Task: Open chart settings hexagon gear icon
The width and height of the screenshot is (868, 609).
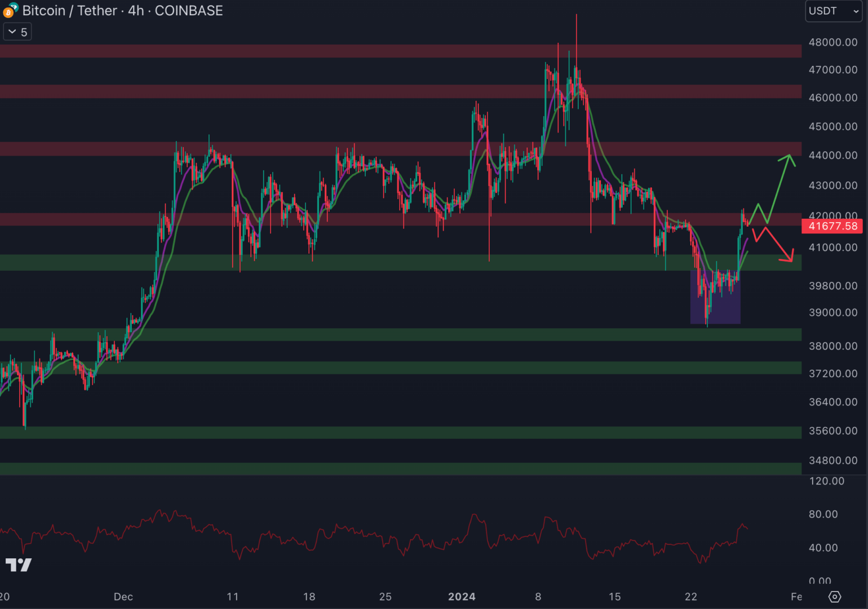Action: pyautogui.click(x=835, y=597)
